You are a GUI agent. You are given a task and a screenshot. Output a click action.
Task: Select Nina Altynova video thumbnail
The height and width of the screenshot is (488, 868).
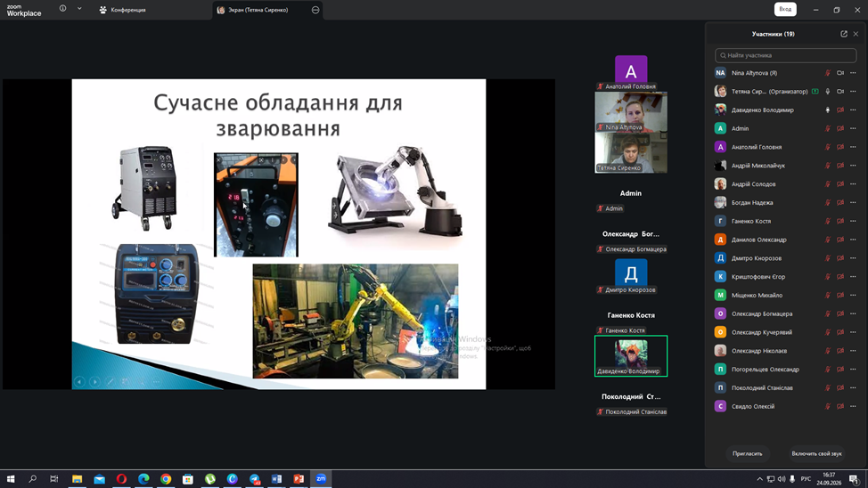tap(631, 112)
